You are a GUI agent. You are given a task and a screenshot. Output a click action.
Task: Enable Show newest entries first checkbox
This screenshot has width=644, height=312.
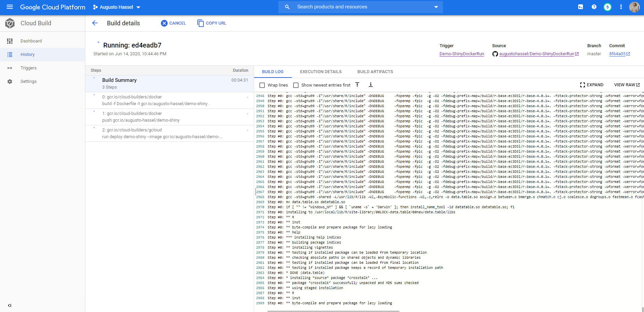(296, 85)
